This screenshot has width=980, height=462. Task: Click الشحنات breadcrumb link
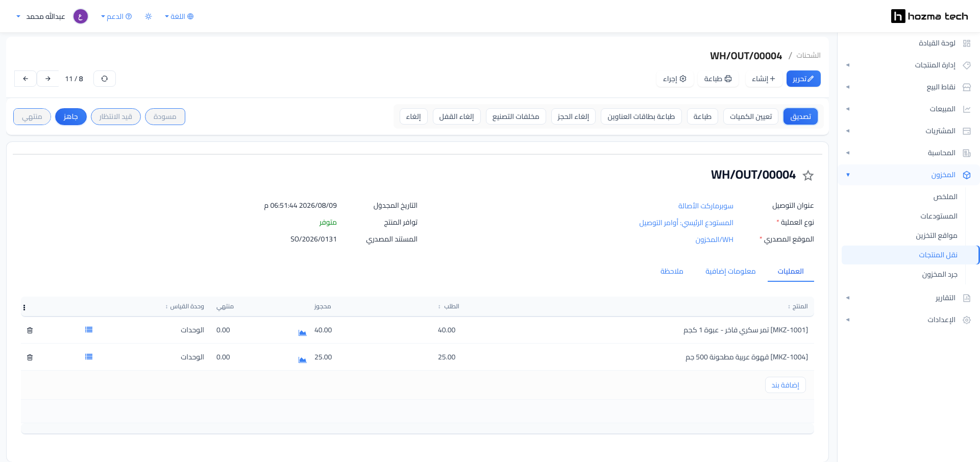pyautogui.click(x=808, y=55)
